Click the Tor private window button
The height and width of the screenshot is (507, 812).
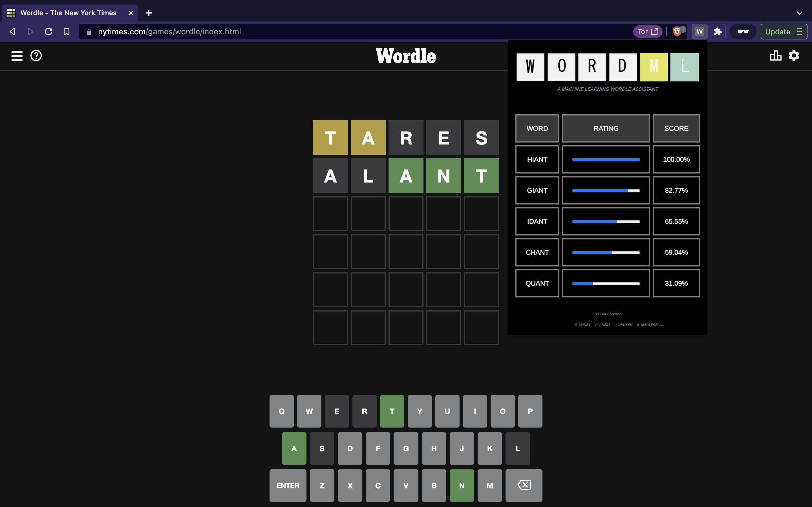(647, 32)
